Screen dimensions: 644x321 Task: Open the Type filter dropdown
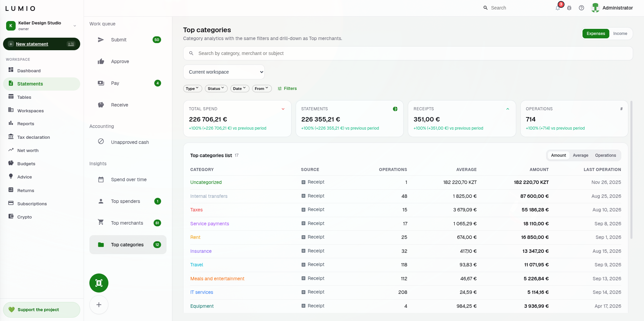pos(192,89)
